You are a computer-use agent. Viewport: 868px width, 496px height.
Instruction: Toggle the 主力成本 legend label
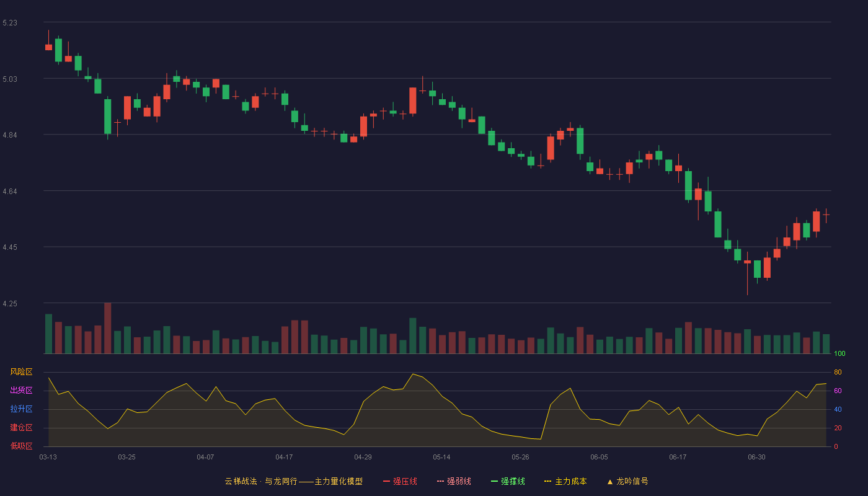(570, 481)
